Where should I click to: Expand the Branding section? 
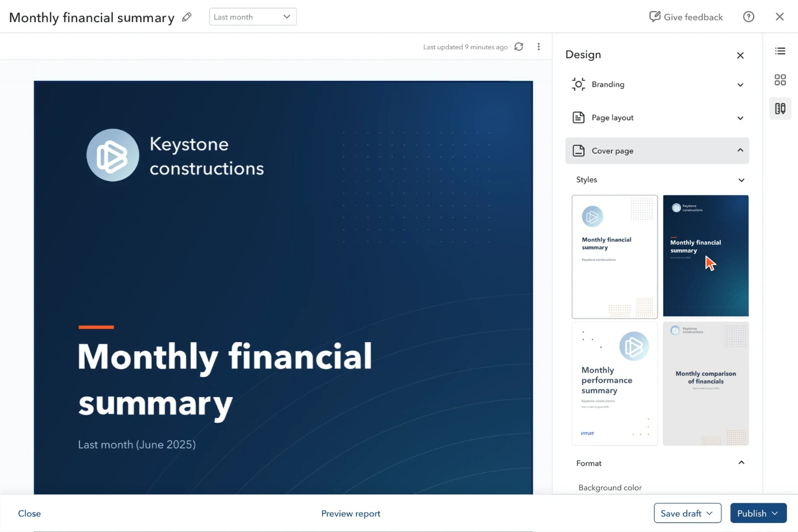pos(657,84)
